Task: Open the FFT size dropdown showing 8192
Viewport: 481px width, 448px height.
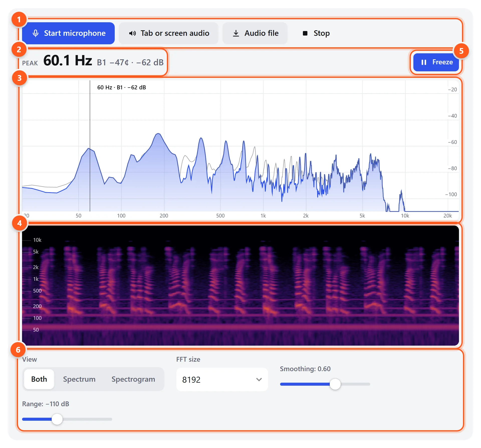Action: (x=222, y=379)
